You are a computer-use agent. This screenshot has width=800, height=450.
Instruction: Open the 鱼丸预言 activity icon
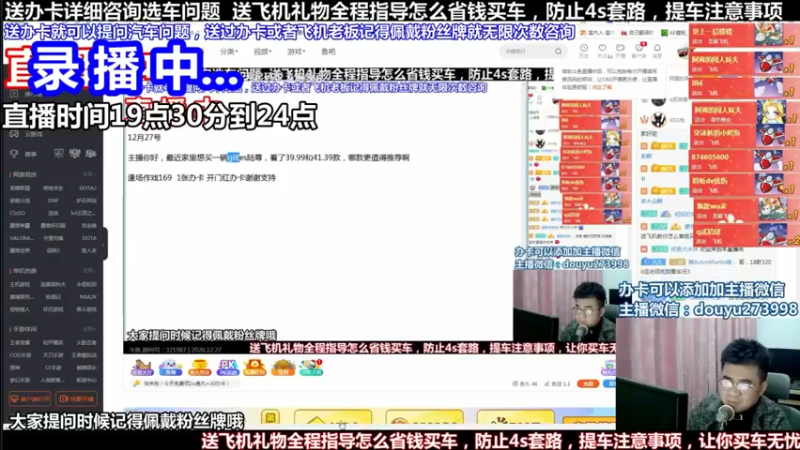(x=199, y=367)
